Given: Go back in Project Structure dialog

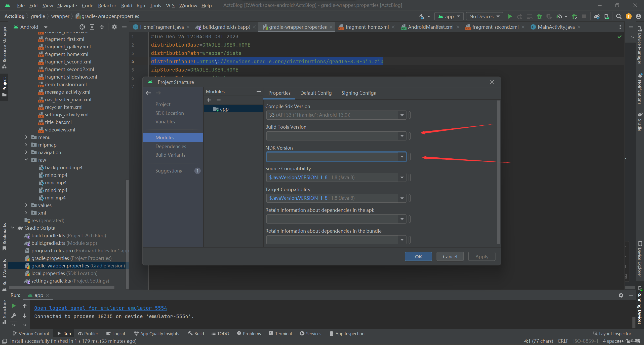Looking at the screenshot, I should (148, 93).
